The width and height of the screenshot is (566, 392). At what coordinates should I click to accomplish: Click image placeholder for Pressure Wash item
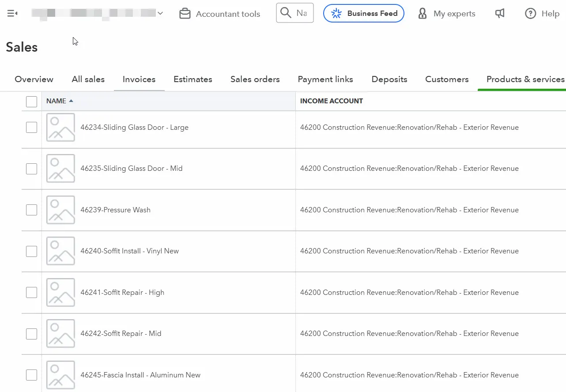pyautogui.click(x=60, y=210)
